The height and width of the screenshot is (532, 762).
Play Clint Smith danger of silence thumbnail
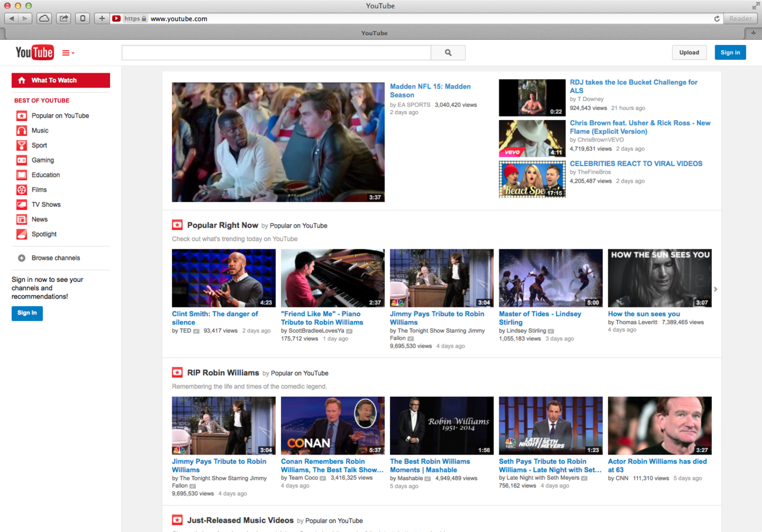(x=224, y=278)
